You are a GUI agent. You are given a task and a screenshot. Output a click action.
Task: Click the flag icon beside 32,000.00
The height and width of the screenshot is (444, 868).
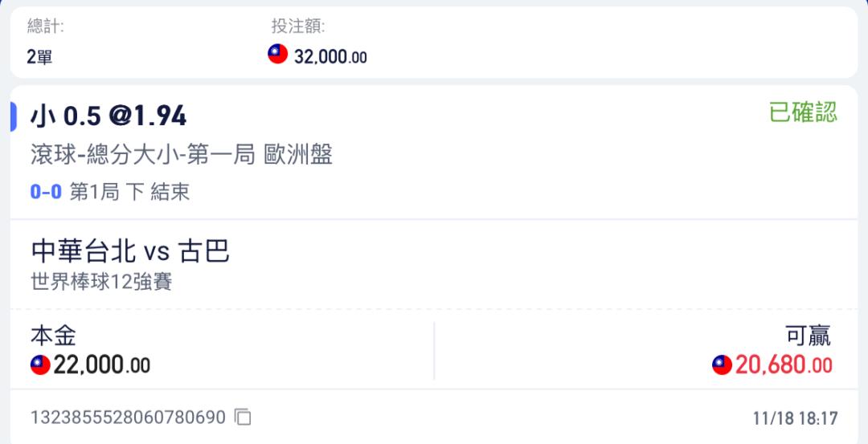(278, 54)
